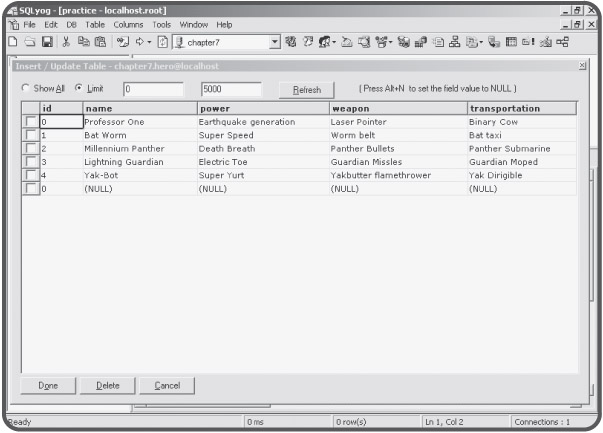Tick the checkbox beside Yak-Bot row
Image resolution: width=603 pixels, height=433 pixels.
click(x=31, y=174)
